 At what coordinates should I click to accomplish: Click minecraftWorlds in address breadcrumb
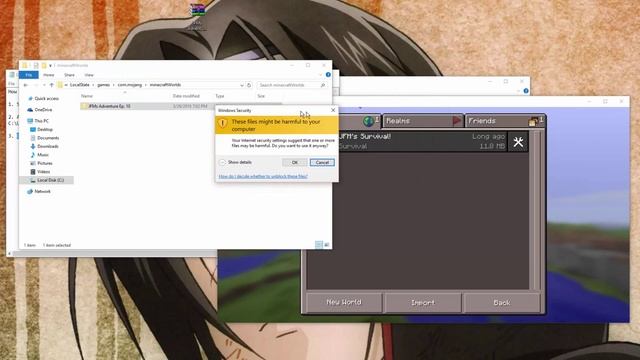tap(165, 85)
